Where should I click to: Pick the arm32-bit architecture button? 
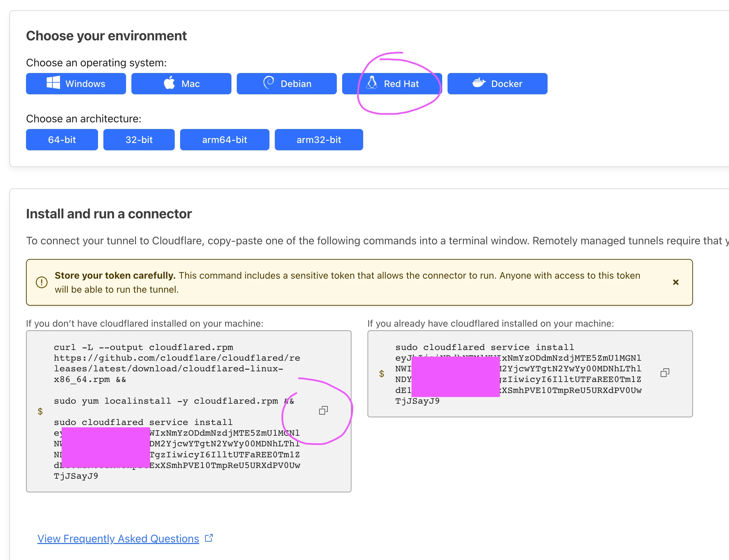pos(319,140)
